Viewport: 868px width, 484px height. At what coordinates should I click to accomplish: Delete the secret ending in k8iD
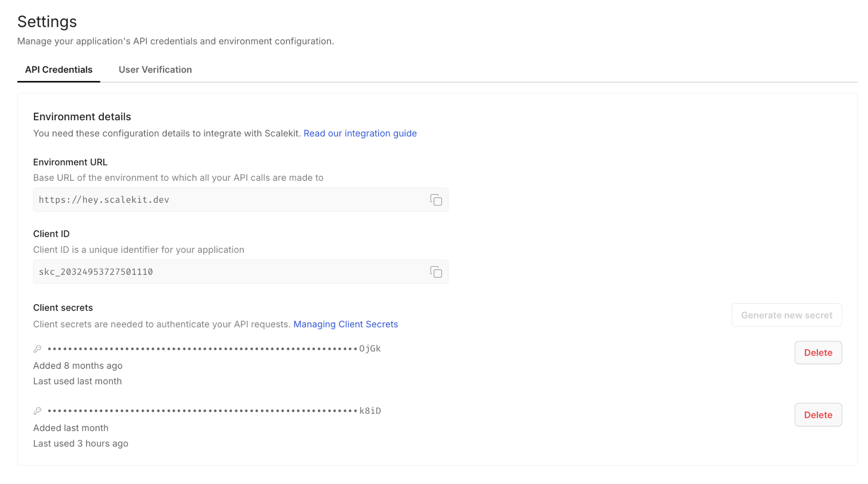(x=818, y=415)
